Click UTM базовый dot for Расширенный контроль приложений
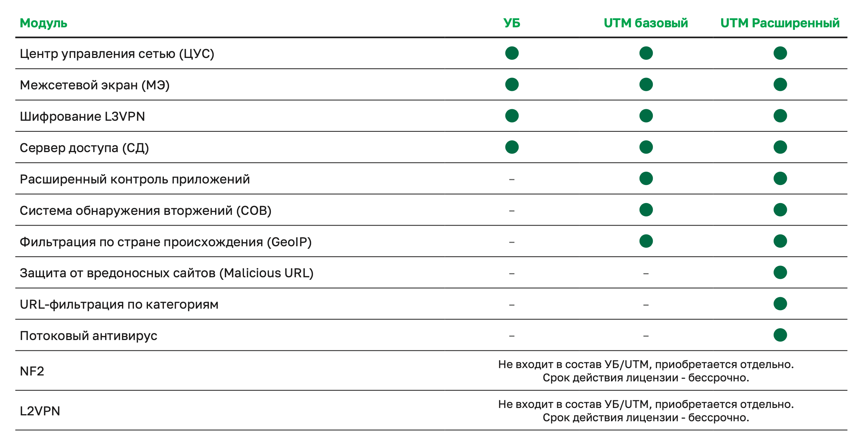Viewport: 868px width, 446px height. (646, 179)
